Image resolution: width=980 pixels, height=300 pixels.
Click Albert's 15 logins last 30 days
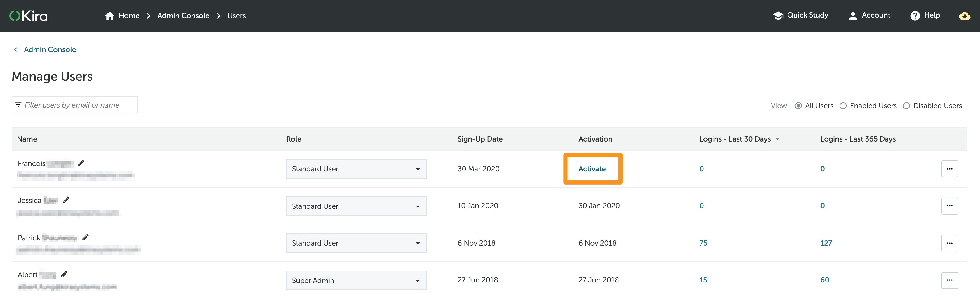pyautogui.click(x=703, y=280)
